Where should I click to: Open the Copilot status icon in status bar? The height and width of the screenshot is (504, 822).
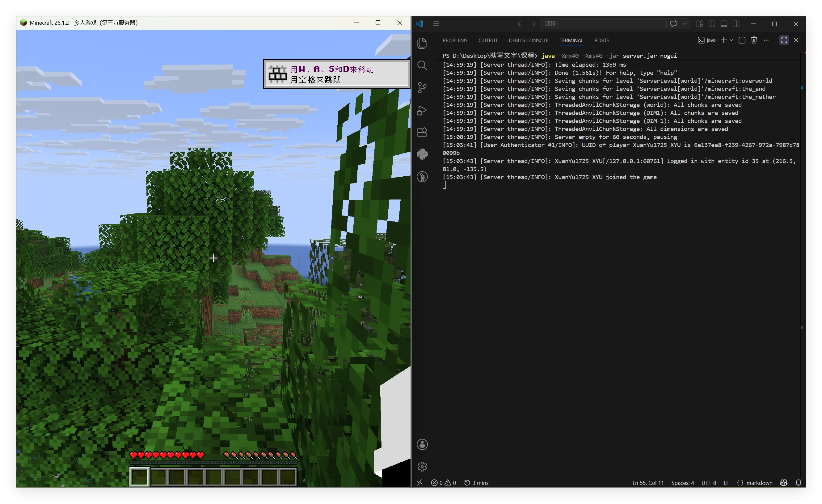pos(784,482)
